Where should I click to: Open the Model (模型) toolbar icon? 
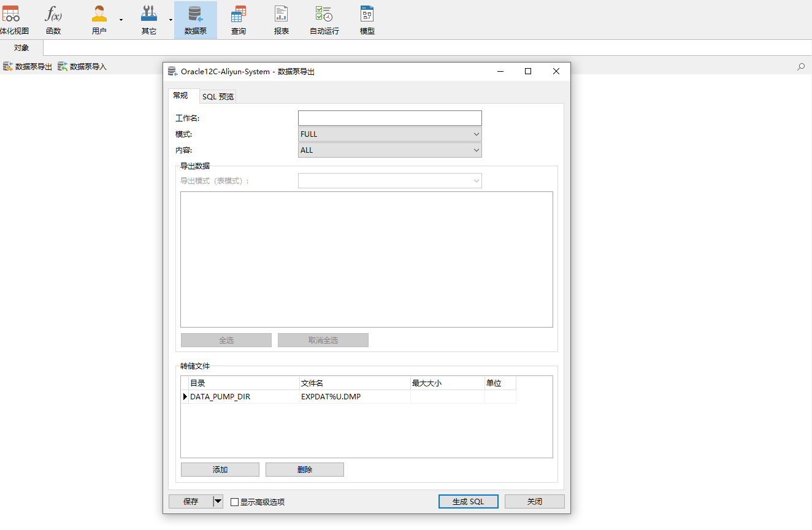pos(367,20)
